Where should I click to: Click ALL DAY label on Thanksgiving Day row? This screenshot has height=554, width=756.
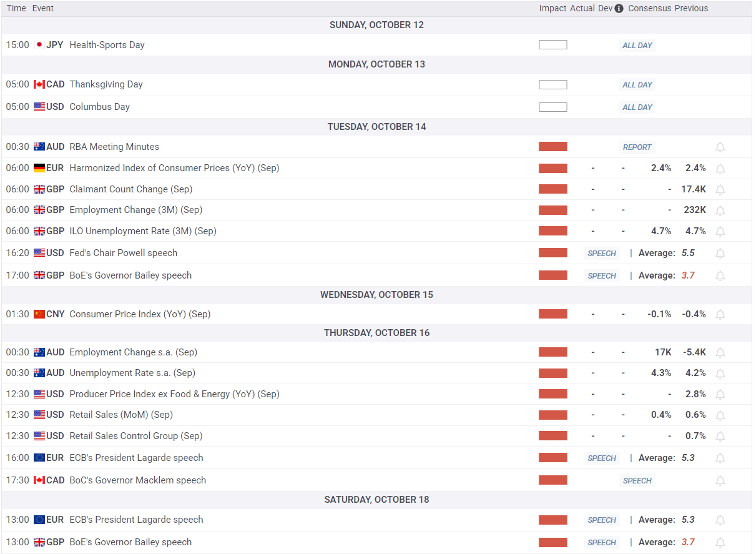(637, 85)
